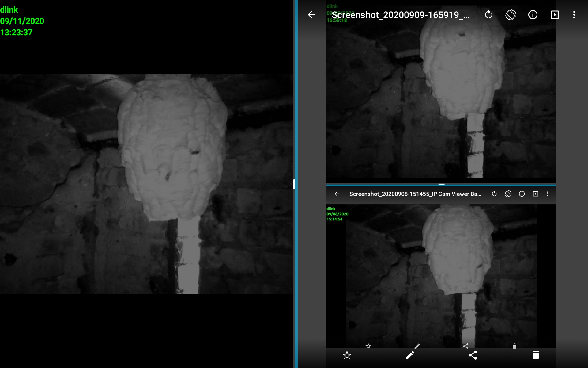The height and width of the screenshot is (368, 588).
Task: Go back from Screenshot_20200908 viewer
Action: (337, 194)
